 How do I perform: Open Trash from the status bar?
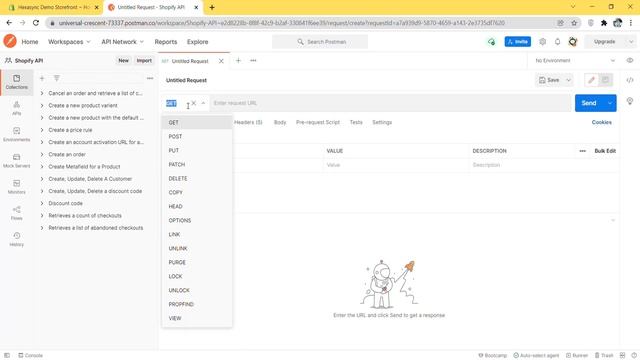(x=604, y=356)
